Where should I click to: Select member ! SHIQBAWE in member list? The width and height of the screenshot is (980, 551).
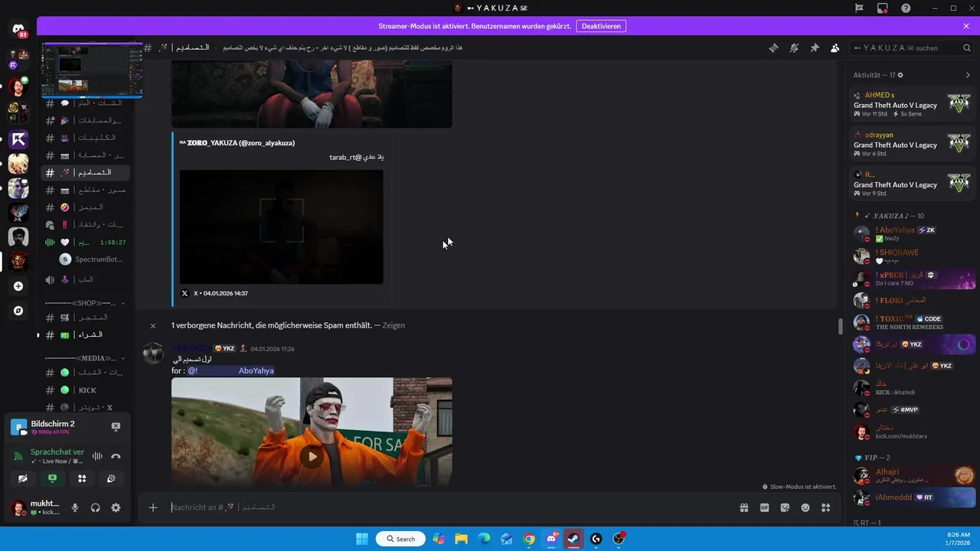pos(912,256)
